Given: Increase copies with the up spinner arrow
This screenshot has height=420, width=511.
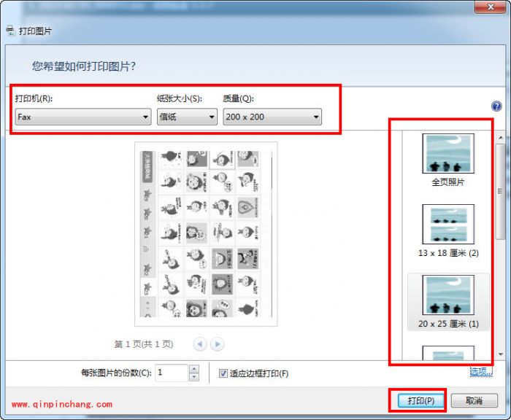Looking at the screenshot, I should (x=194, y=369).
